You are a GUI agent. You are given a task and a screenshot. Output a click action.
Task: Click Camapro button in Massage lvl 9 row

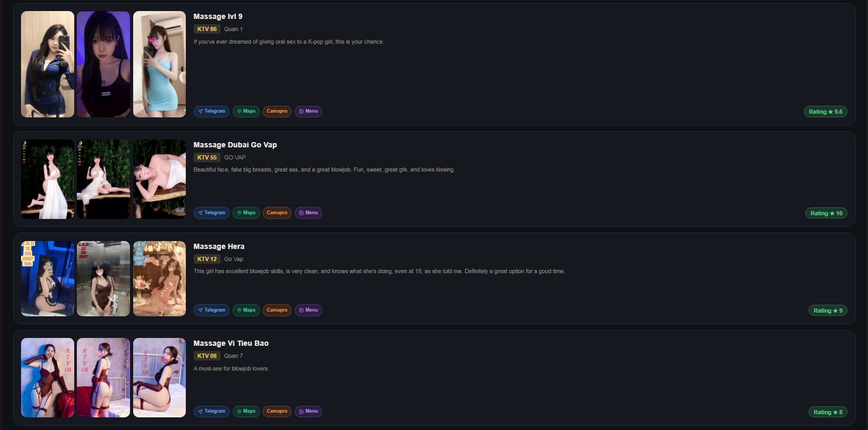(277, 112)
